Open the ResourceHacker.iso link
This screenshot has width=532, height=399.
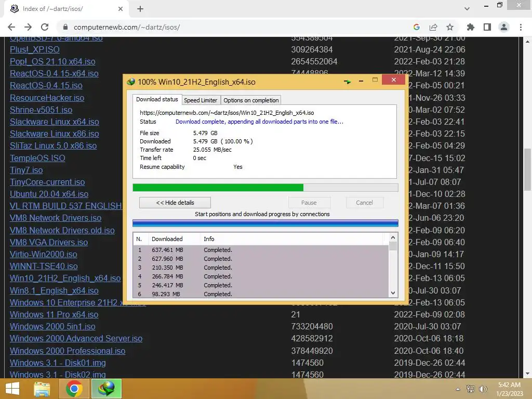47,98
